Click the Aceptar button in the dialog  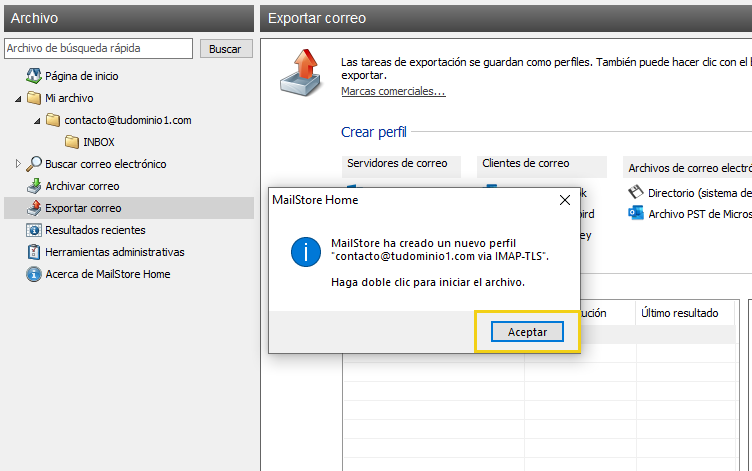(x=527, y=332)
